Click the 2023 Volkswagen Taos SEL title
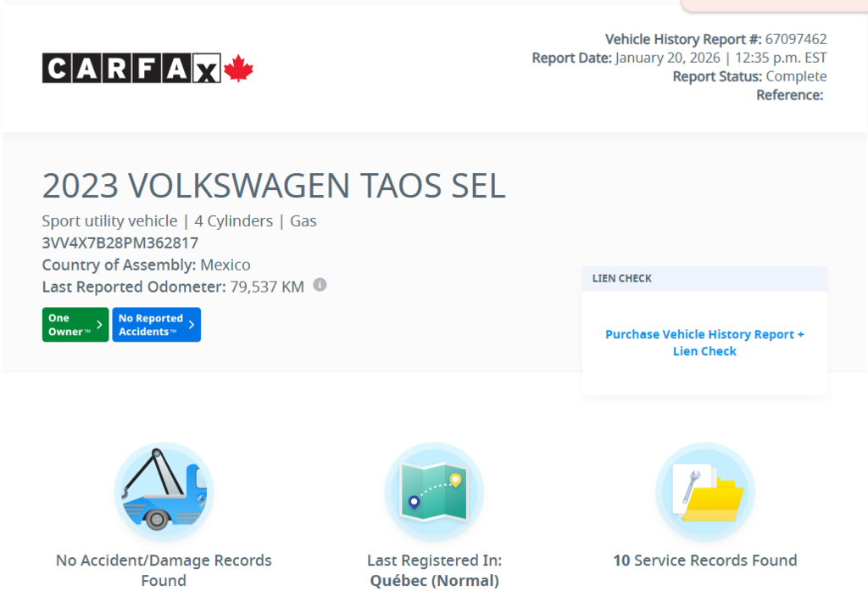The width and height of the screenshot is (868, 608). coord(274,186)
